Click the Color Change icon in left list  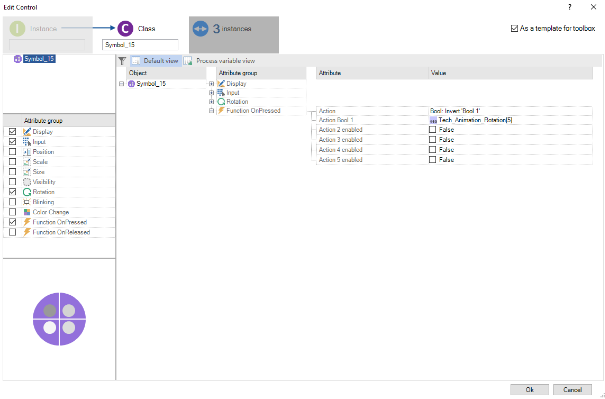coord(27,212)
